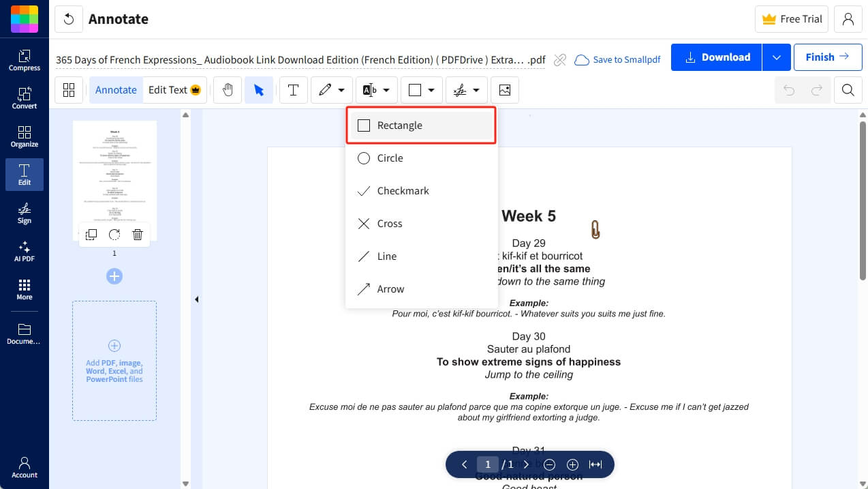
Task: Activate the Text insertion tool
Action: [293, 89]
